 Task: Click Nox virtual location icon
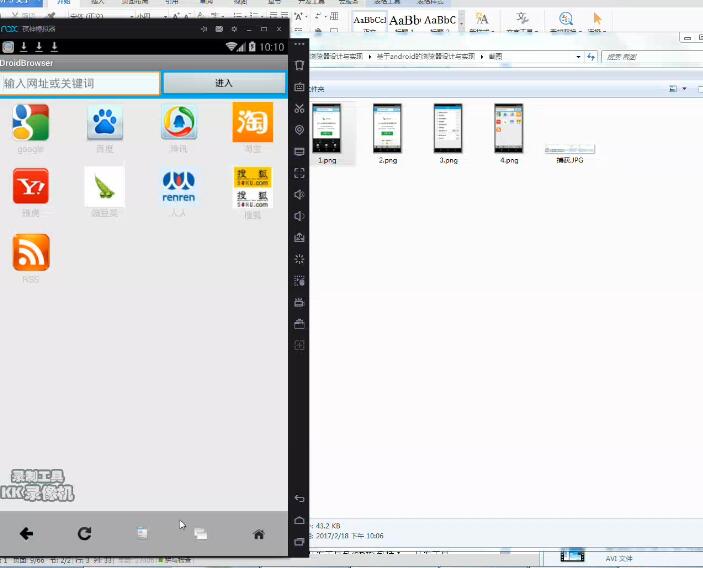point(299,130)
